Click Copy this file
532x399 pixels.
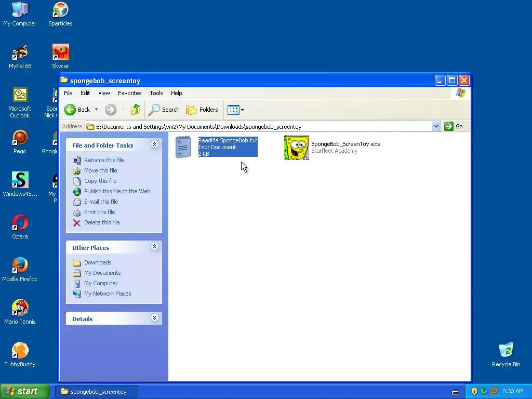(x=95, y=181)
